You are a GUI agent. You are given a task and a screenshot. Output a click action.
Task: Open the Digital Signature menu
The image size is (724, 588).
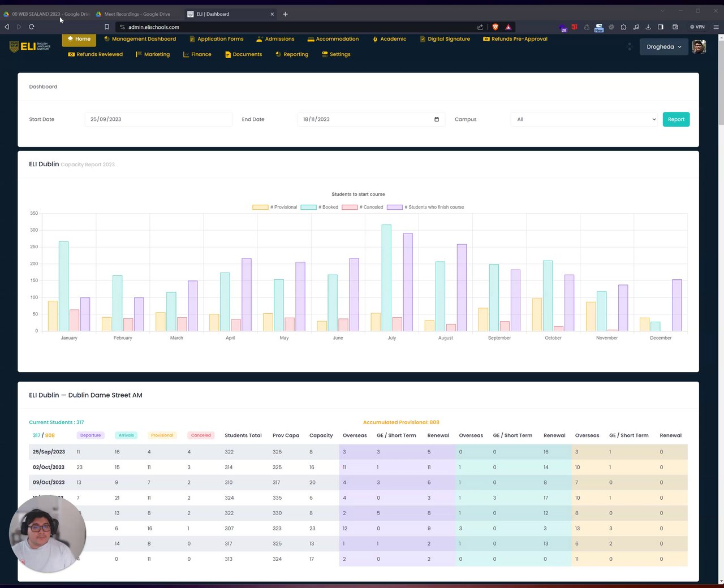point(445,39)
